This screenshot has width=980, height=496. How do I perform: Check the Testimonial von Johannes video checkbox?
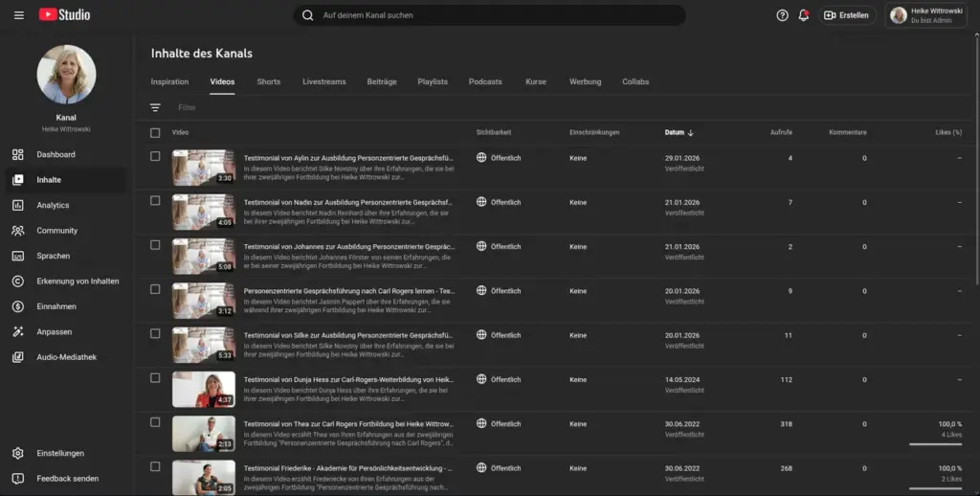155,245
